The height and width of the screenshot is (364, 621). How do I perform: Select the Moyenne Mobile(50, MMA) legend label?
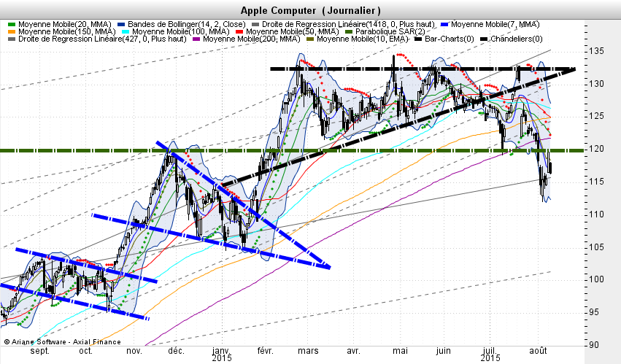[x=293, y=31]
